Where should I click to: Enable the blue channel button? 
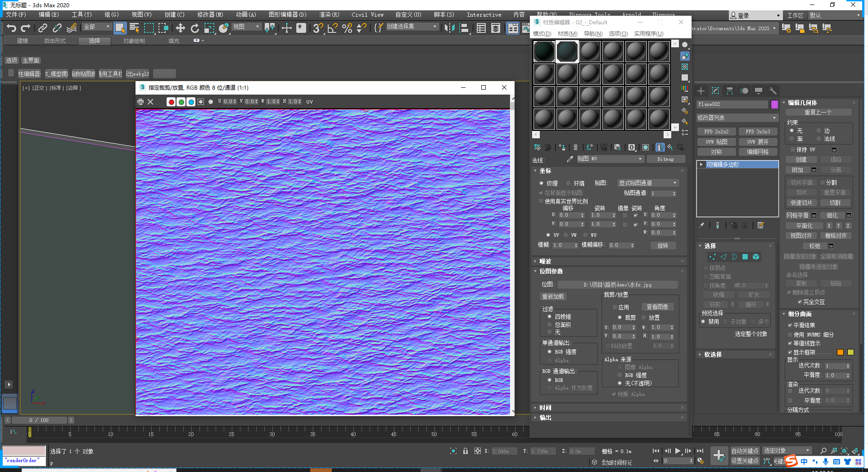(191, 102)
